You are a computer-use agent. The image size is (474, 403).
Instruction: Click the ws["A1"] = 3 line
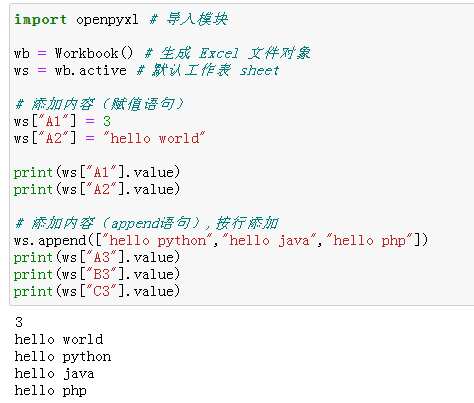click(62, 121)
